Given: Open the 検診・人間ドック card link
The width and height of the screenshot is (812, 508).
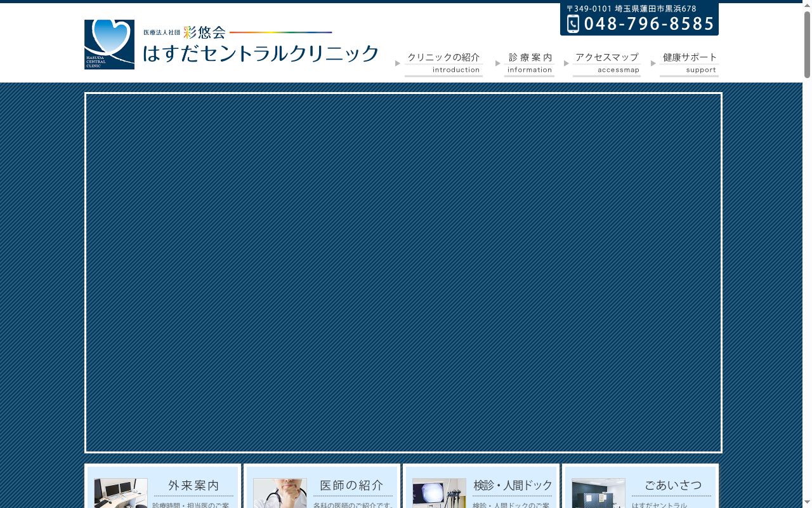Looking at the screenshot, I should [481, 486].
